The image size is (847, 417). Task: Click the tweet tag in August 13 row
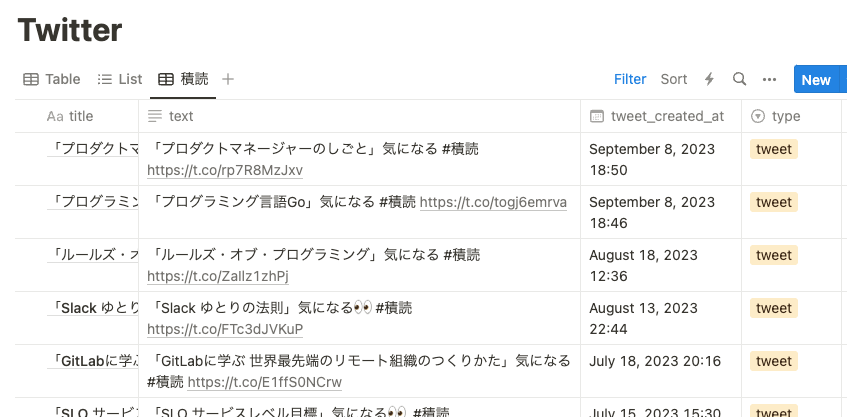774,308
